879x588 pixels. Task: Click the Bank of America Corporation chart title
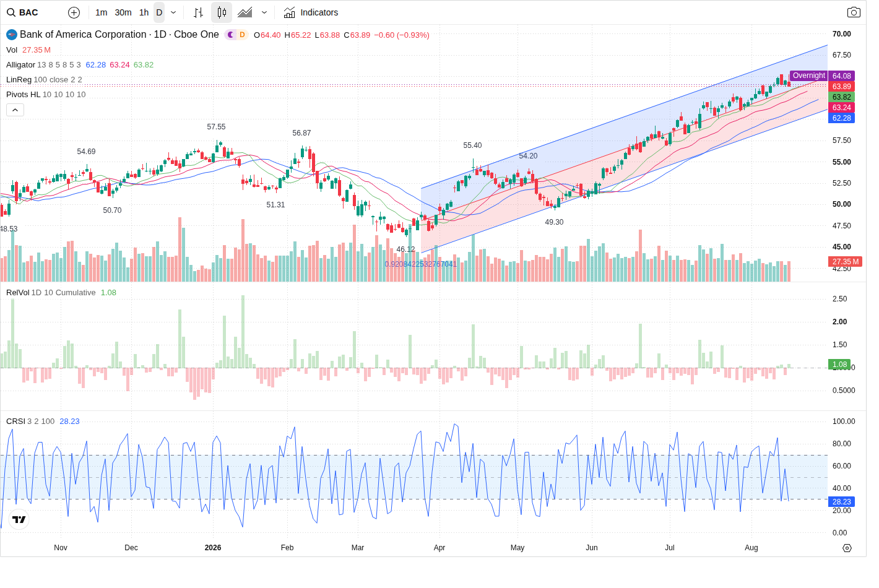[x=119, y=35]
